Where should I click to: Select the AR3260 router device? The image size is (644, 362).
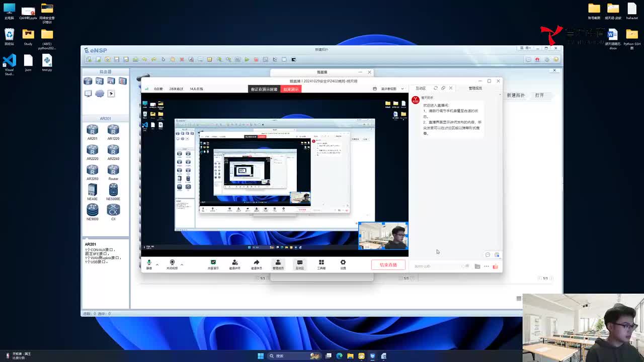point(92,172)
